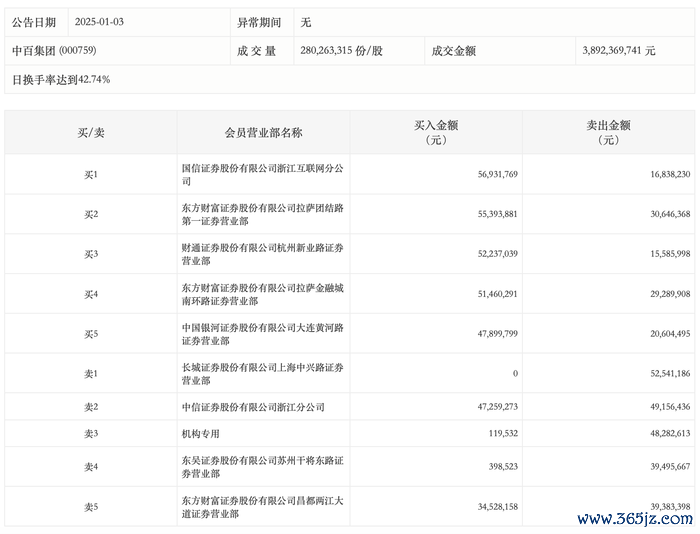Click 国信证券 浙江互联网分公司 broker name
This screenshot has height=534, width=700.
(262, 175)
